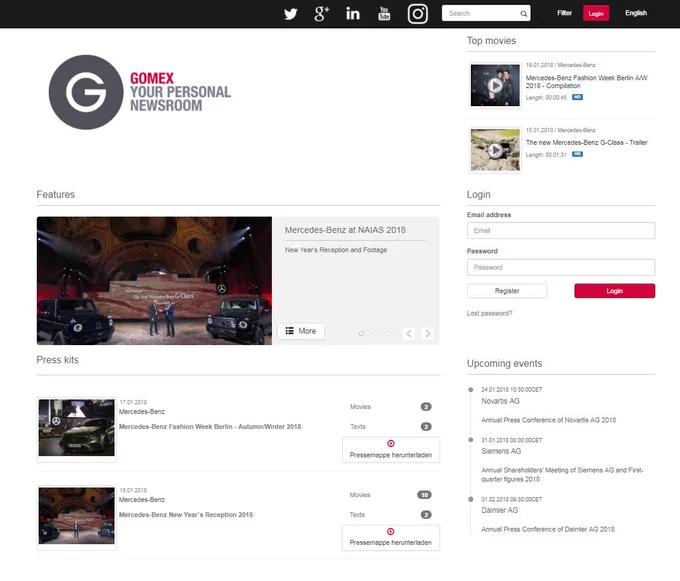Click the GOMEX newsroom logo

point(140,92)
